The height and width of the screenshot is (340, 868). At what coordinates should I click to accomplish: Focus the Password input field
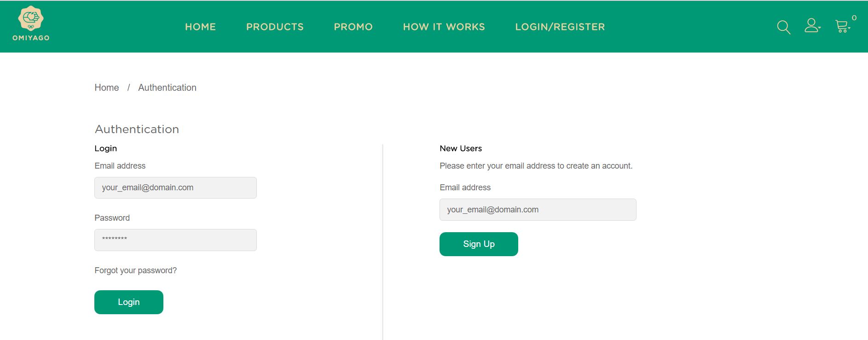[175, 240]
